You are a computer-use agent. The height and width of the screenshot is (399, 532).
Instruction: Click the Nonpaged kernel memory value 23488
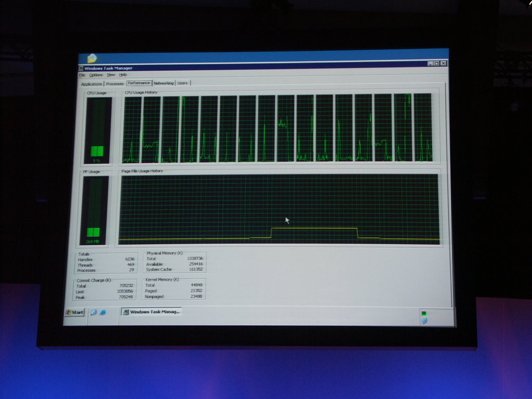(x=196, y=296)
